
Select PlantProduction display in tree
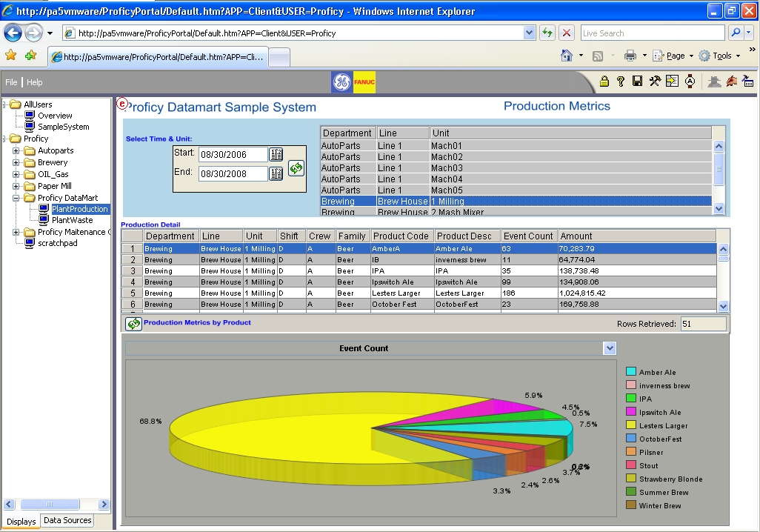click(80, 209)
